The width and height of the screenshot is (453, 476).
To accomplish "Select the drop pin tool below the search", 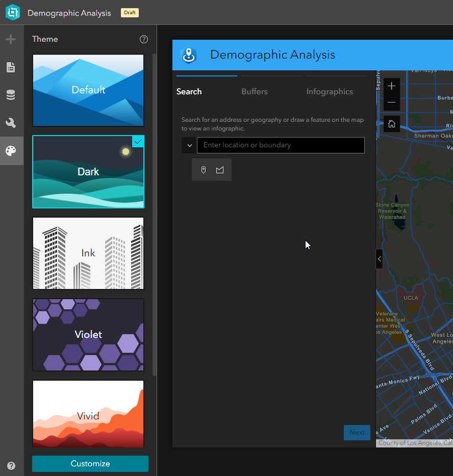I will 204,169.
